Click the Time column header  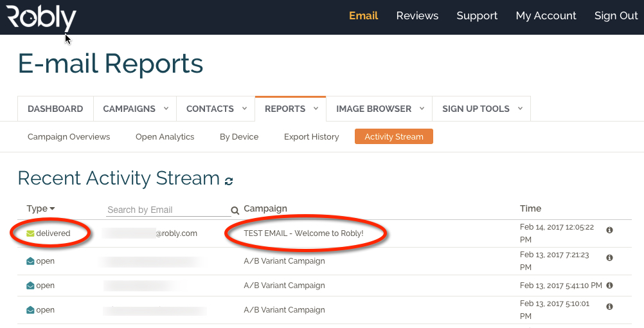tap(530, 208)
